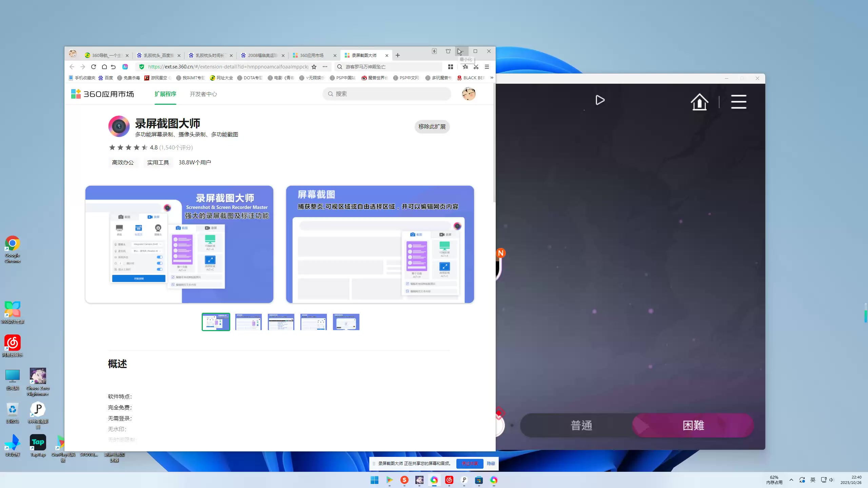Open the AI assistant icon in toolbar
868x488 pixels.
pyautogui.click(x=125, y=67)
